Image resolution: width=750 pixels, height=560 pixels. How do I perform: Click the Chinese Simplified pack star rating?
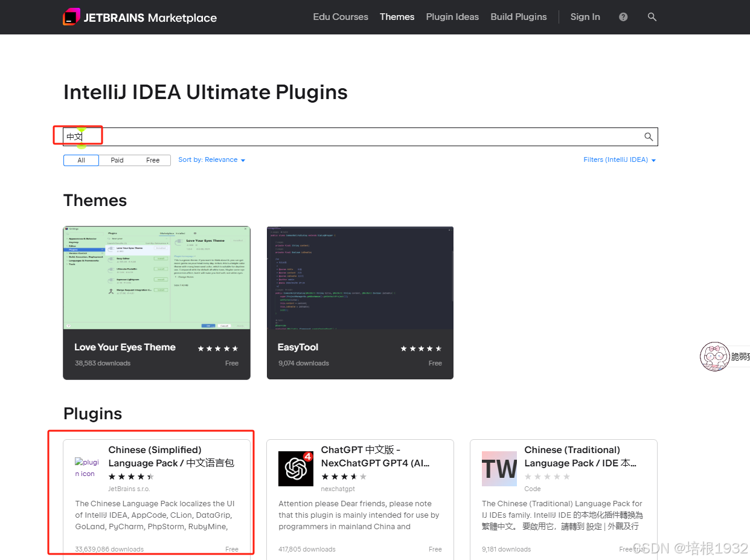click(131, 477)
